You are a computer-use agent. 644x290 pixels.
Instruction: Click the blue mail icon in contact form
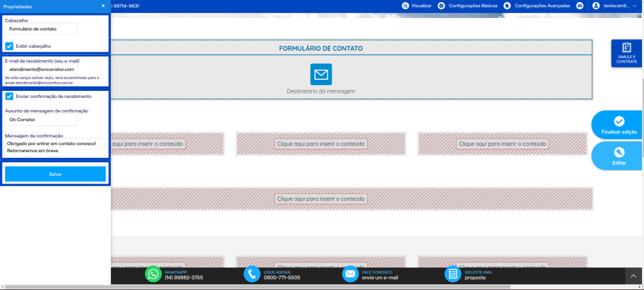pos(321,74)
